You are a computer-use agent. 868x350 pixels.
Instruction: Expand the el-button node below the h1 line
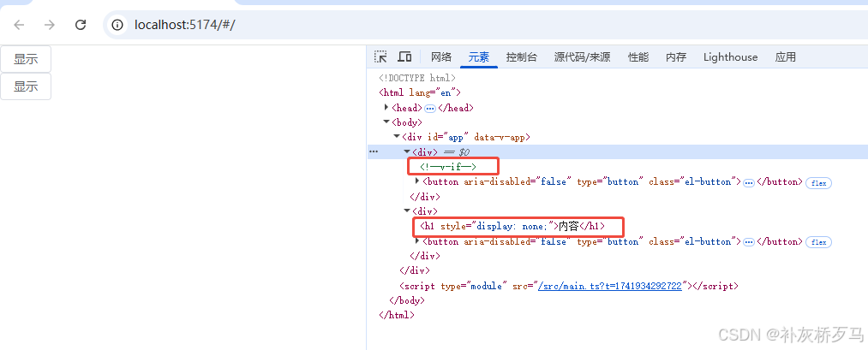417,240
